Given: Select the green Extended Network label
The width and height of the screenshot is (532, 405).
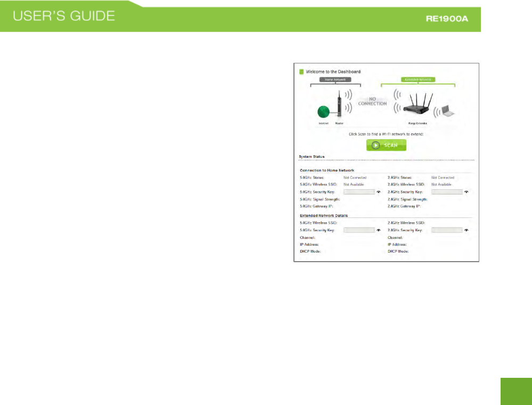Looking at the screenshot, I should pyautogui.click(x=418, y=80).
